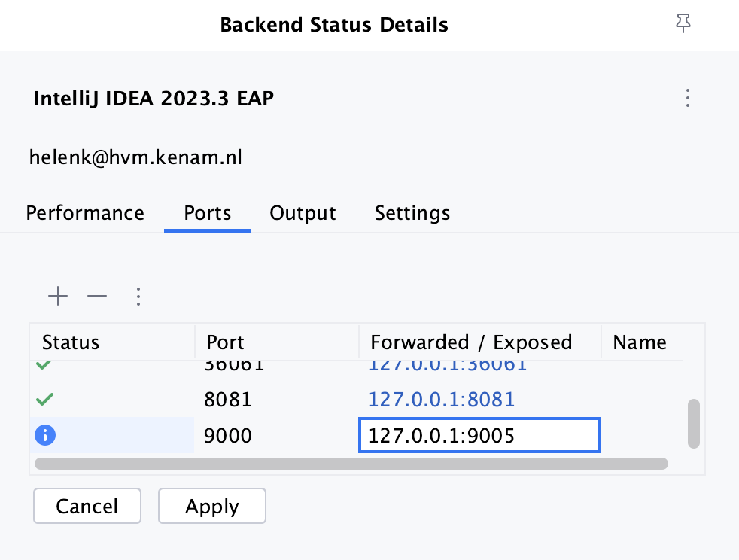Click the blue info icon for port 9000
This screenshot has height=560, width=739.
tap(46, 435)
